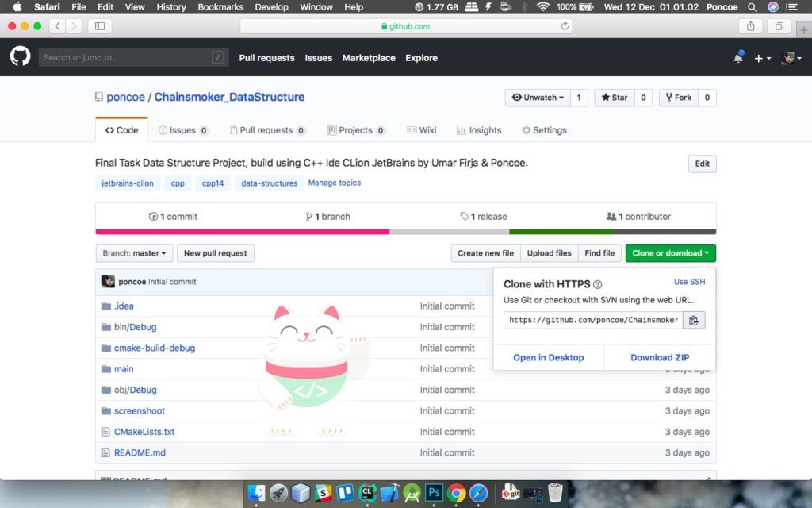This screenshot has width=812, height=508.
Task: Click Create new file
Action: 486,253
